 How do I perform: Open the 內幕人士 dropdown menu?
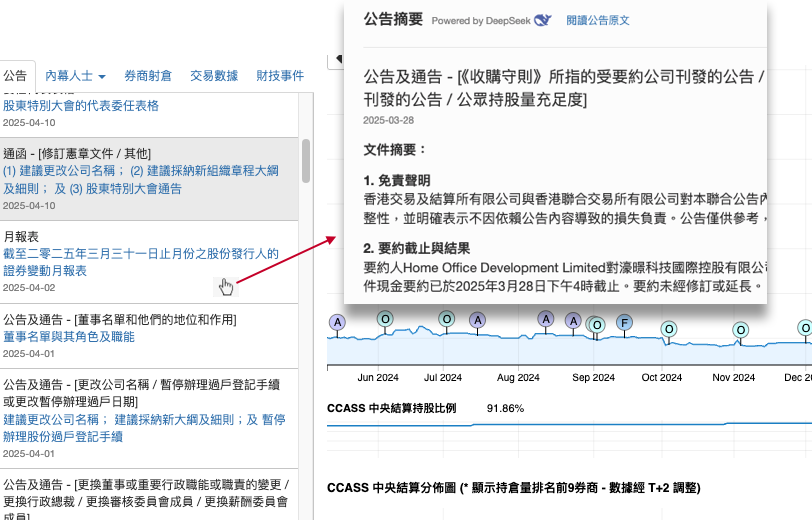tap(75, 76)
